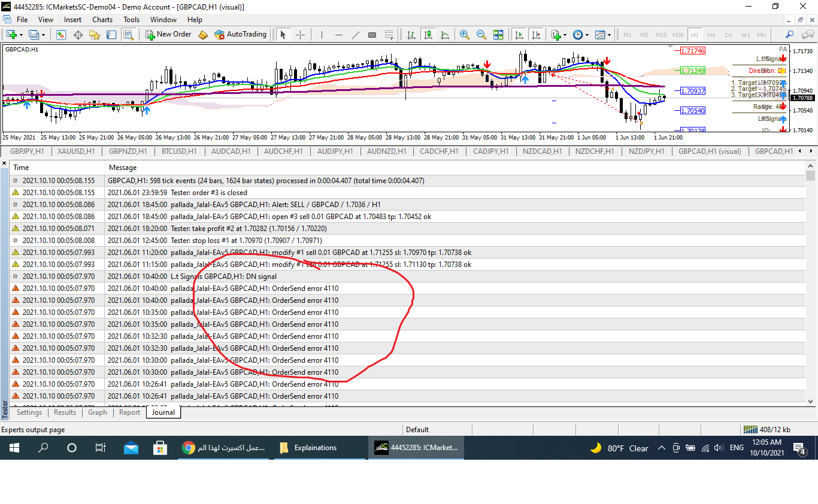818x504 pixels.
Task: Toggle candlestick chart display mode
Action: (x=427, y=35)
